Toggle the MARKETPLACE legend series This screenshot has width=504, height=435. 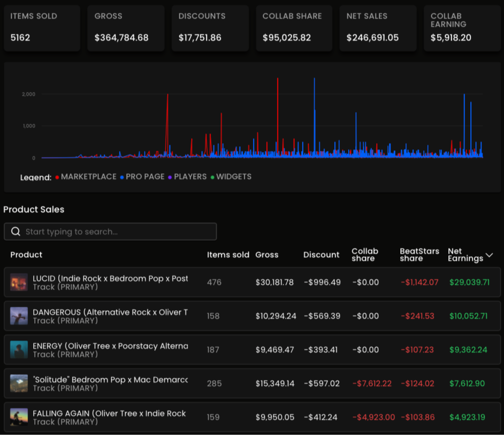[x=88, y=177]
